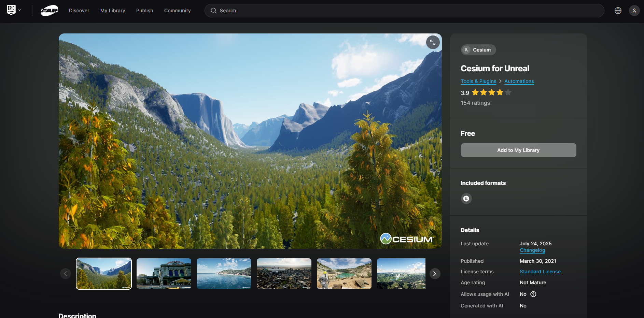Click the Unreal Engine format icon
This screenshot has height=318, width=644.
[466, 199]
